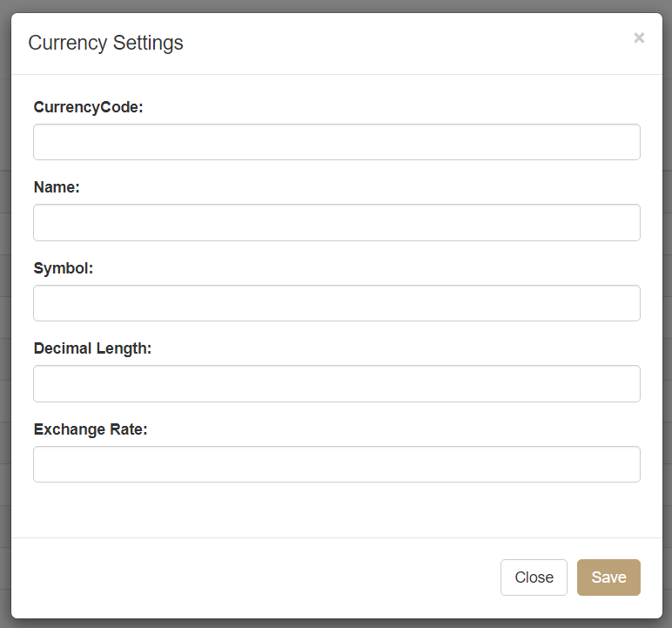Dismiss dialog with the X icon

(x=639, y=37)
